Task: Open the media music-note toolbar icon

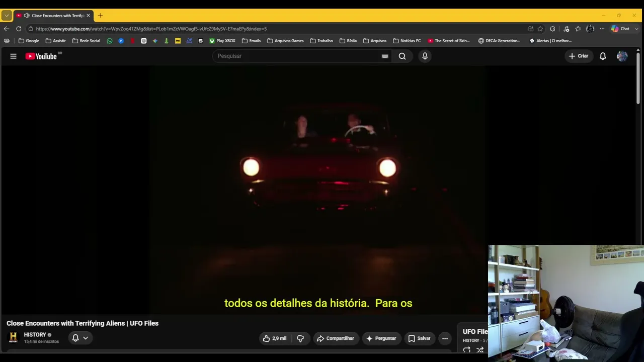Action: (x=567, y=29)
